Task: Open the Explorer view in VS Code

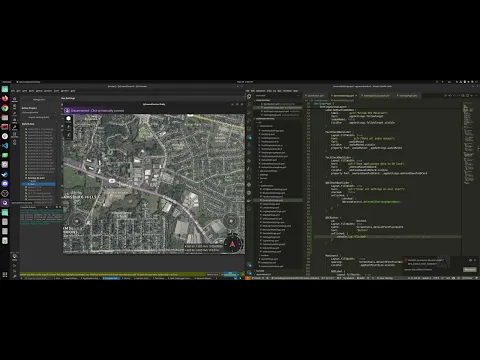Action: tap(249, 97)
